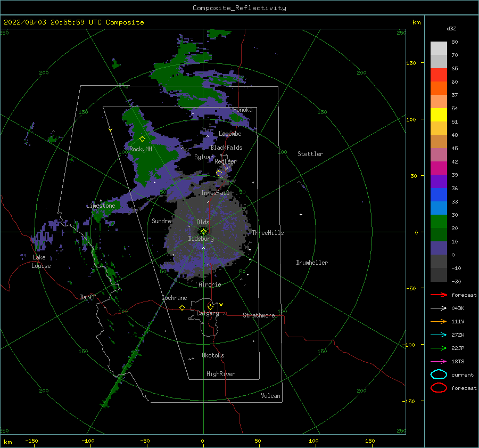479x448 pixels.
Task: Click the 'Didsbury' map label
Action: 201,239
